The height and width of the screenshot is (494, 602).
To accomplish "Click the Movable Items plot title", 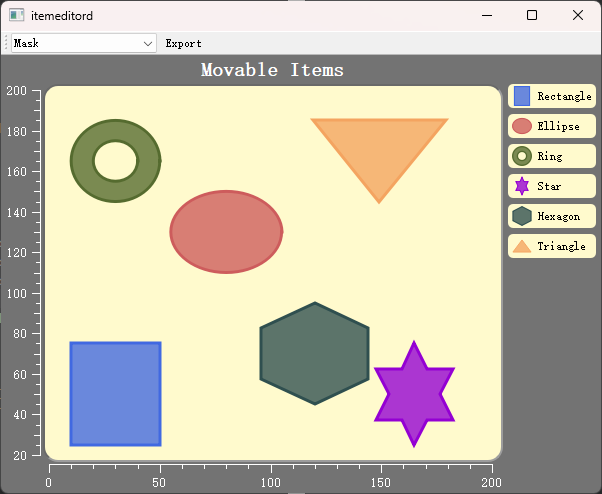I will pos(272,70).
